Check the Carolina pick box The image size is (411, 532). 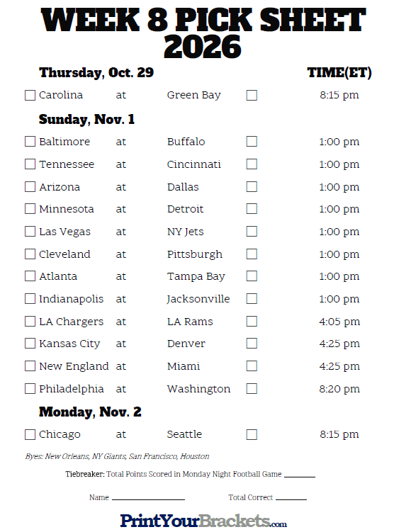pyautogui.click(x=30, y=96)
